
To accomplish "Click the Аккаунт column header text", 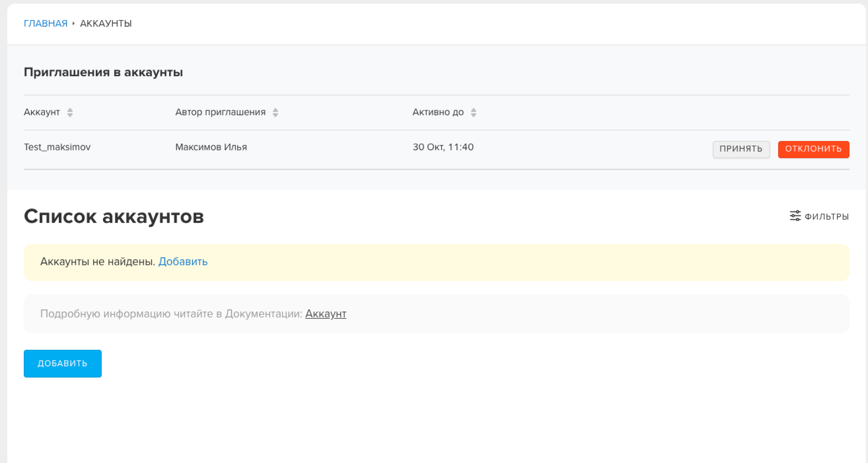I will (42, 112).
